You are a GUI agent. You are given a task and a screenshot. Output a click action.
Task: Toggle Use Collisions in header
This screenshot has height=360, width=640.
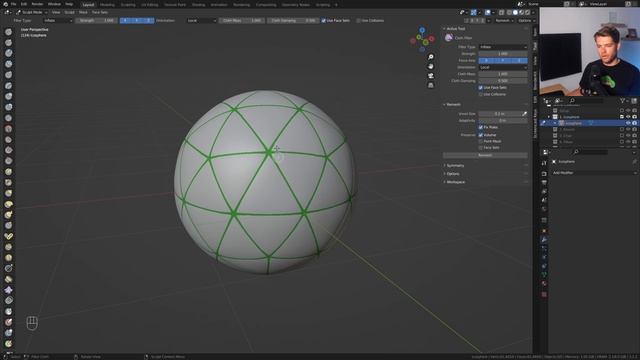click(x=359, y=20)
